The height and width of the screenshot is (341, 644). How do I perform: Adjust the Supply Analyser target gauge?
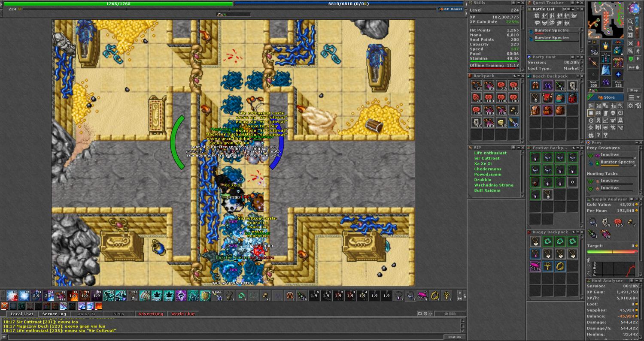coord(612,252)
